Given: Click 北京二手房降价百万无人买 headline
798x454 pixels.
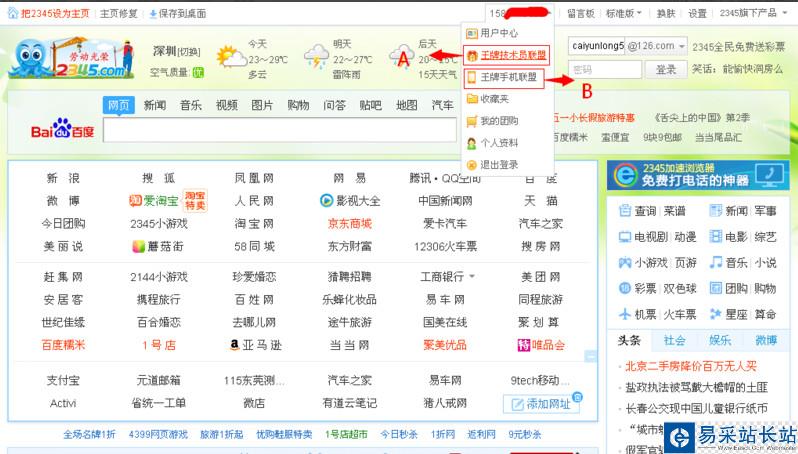Looking at the screenshot, I should tap(691, 366).
